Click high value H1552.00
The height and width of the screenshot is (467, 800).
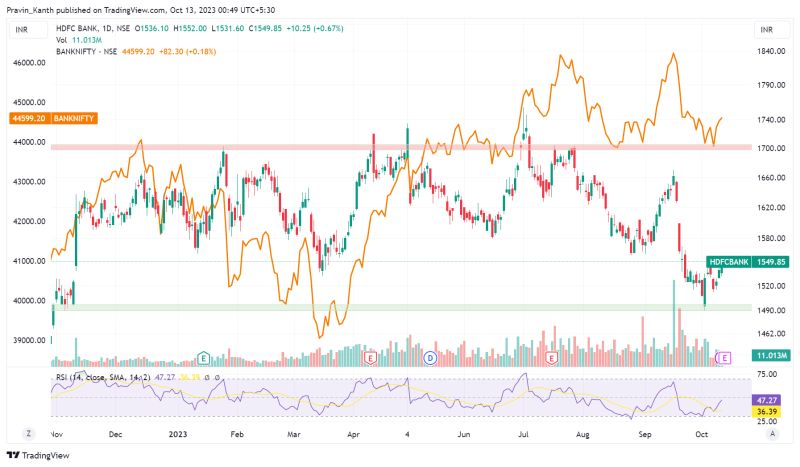pos(190,29)
